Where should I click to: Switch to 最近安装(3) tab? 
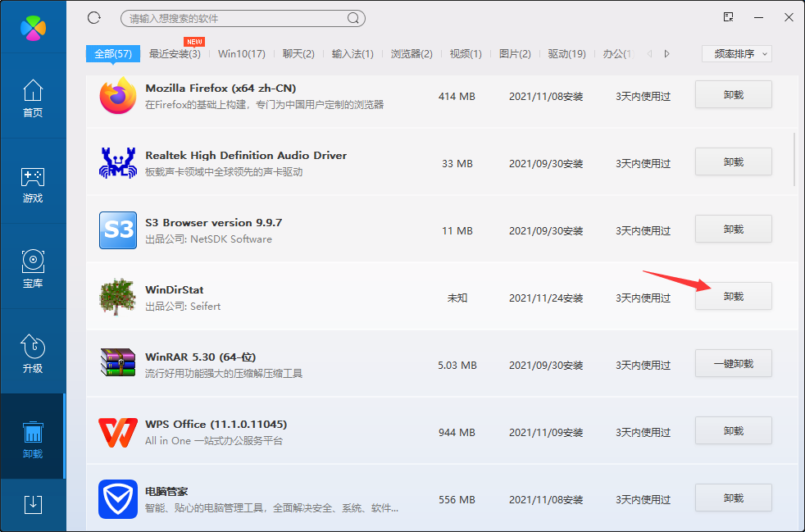[175, 53]
